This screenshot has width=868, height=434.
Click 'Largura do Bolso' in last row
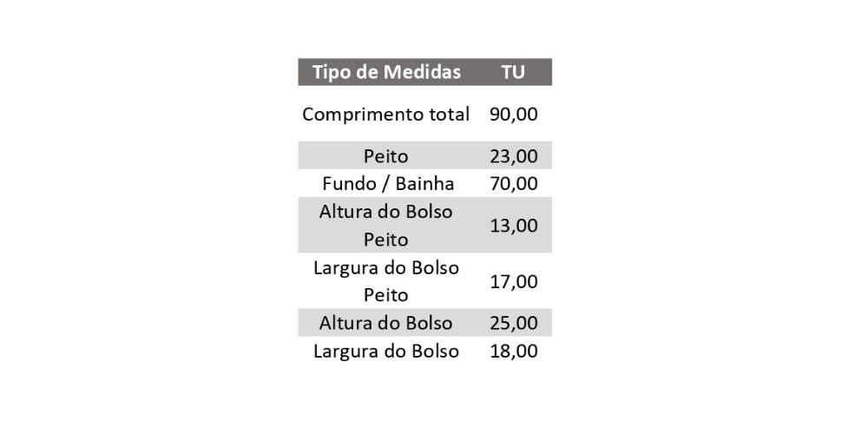[386, 351]
